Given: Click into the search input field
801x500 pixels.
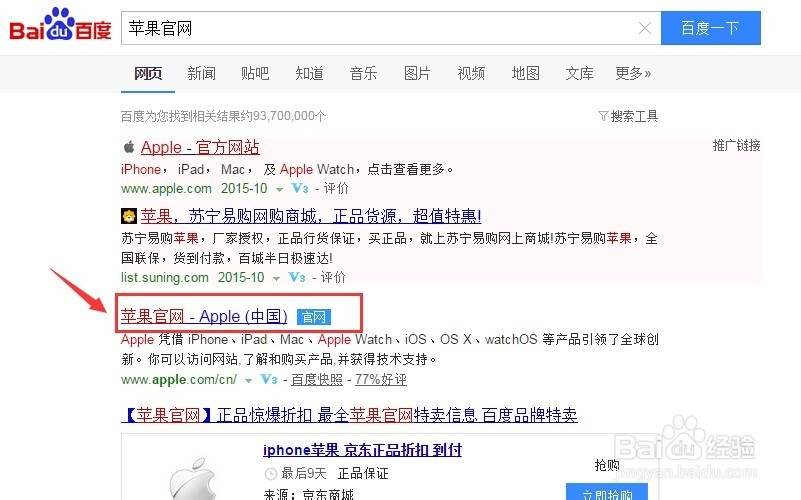Looking at the screenshot, I should click(378, 28).
